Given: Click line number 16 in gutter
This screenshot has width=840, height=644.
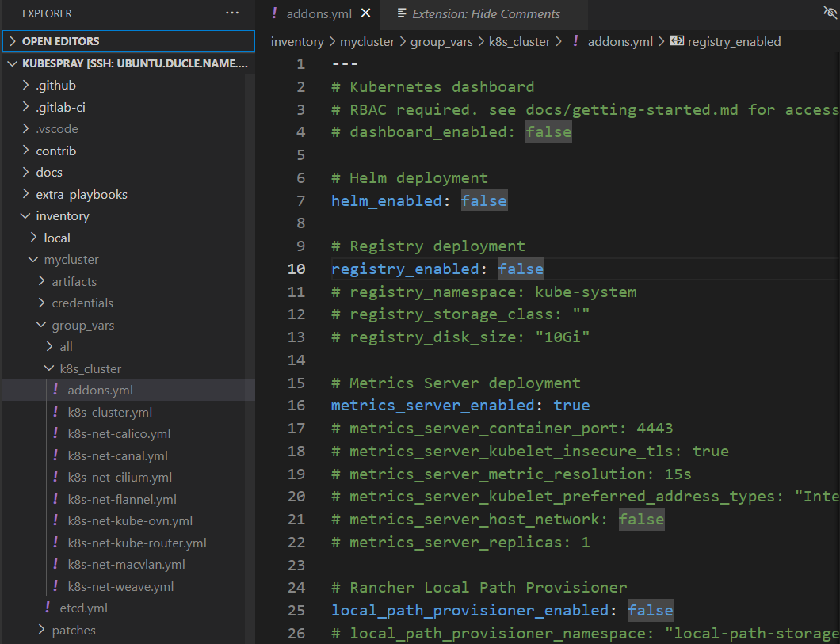Looking at the screenshot, I should click(296, 405).
